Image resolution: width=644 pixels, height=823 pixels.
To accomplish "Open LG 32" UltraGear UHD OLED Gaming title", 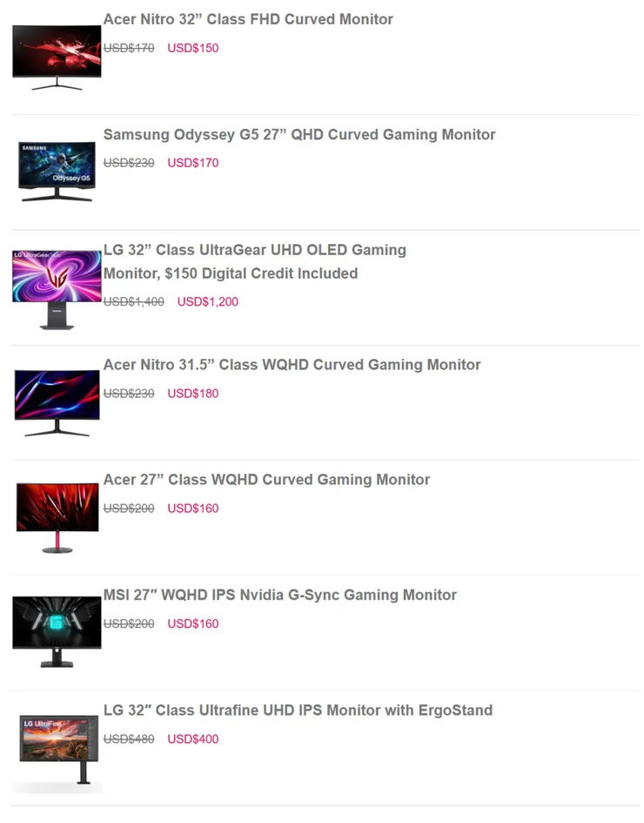I will tap(255, 261).
